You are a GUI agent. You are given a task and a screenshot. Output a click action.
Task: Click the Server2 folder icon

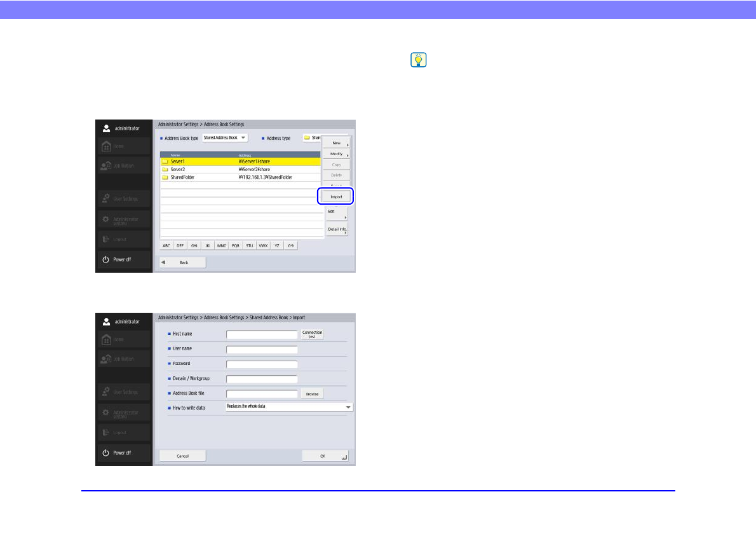(x=165, y=170)
